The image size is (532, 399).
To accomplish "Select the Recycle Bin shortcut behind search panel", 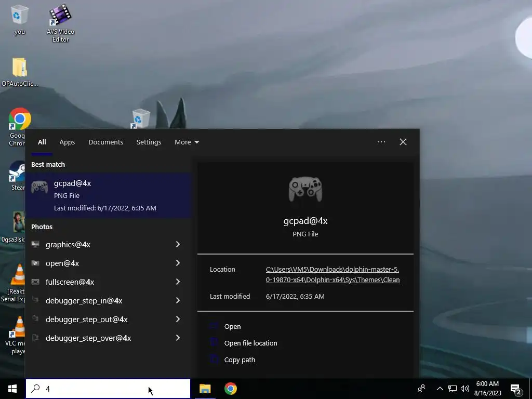I will point(140,118).
